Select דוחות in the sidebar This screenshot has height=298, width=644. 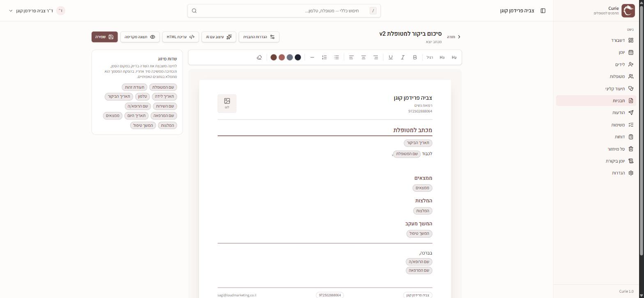click(596, 137)
